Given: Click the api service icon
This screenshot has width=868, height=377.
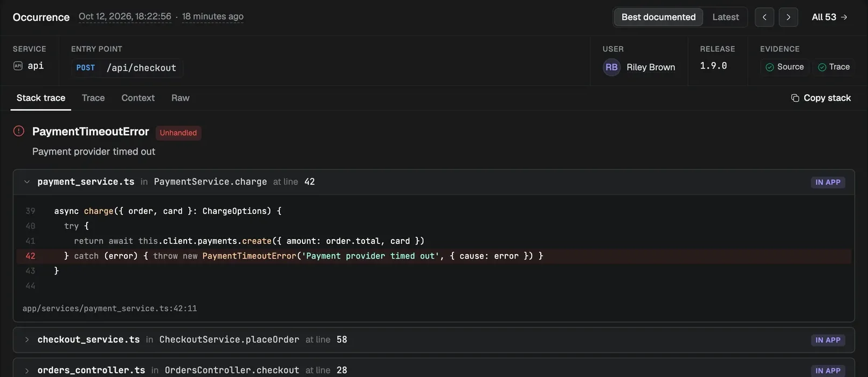Looking at the screenshot, I should [18, 66].
